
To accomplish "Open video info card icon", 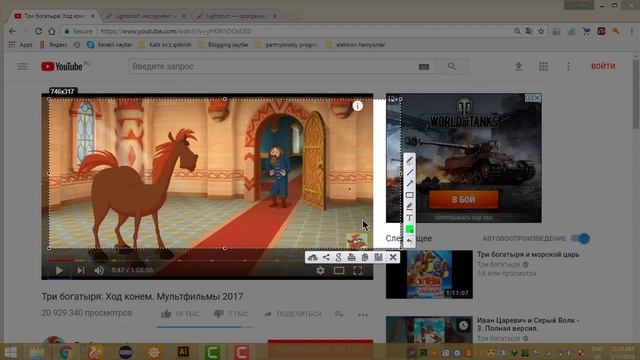I will click(x=358, y=106).
